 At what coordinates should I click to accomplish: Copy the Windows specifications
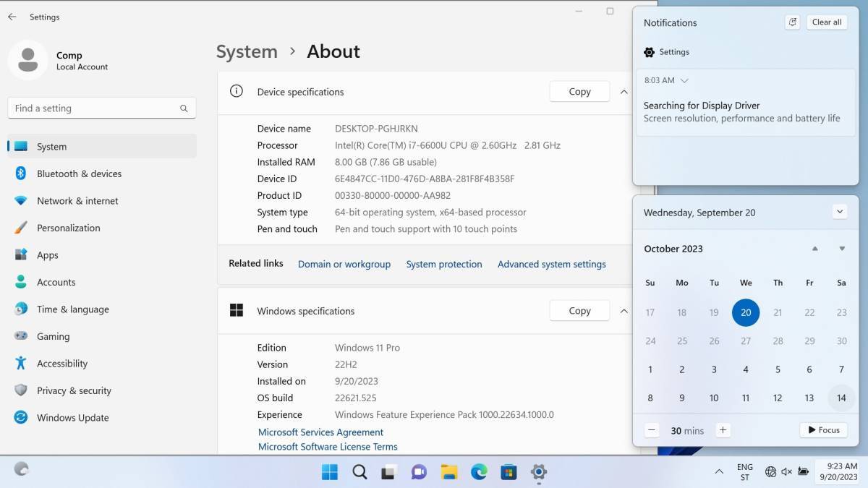point(579,311)
